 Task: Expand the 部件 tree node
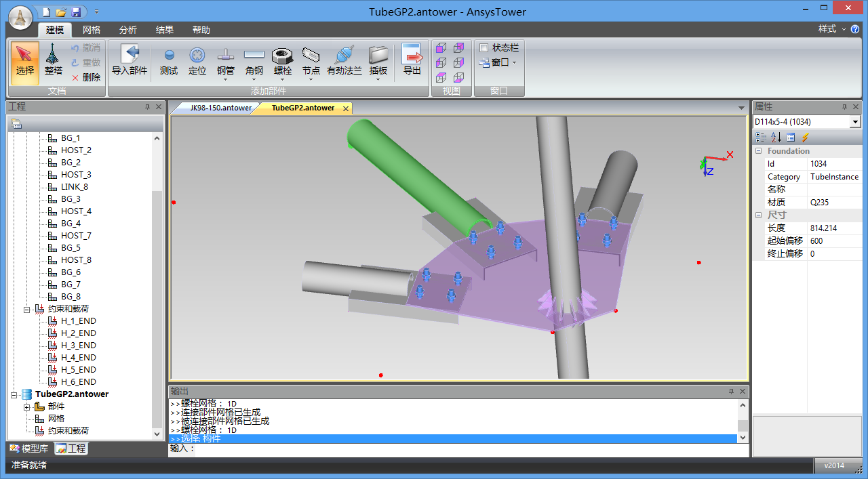[x=27, y=407]
